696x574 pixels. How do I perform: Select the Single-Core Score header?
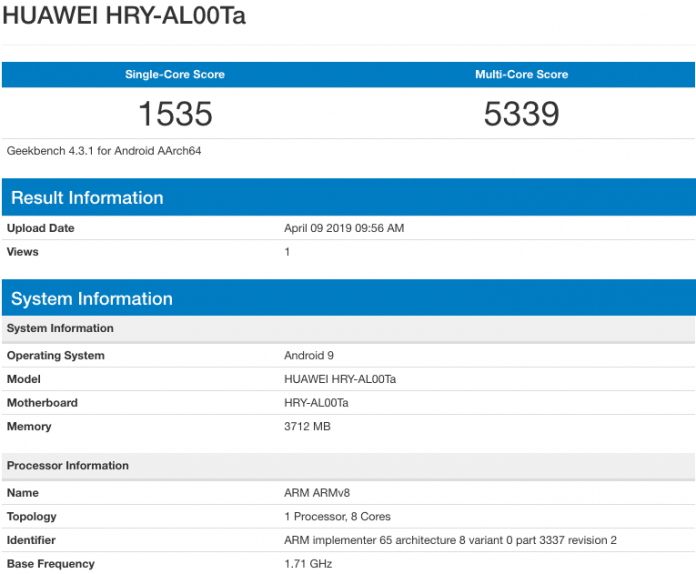click(175, 74)
